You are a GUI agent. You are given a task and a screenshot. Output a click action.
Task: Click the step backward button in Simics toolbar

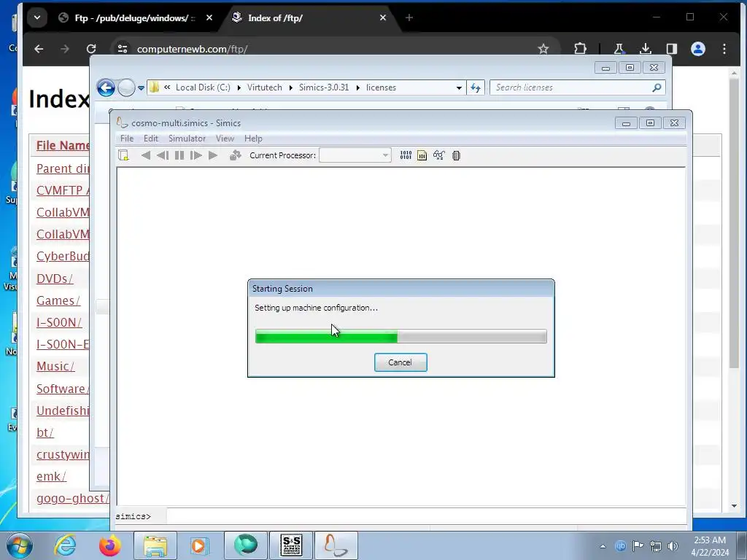[163, 155]
